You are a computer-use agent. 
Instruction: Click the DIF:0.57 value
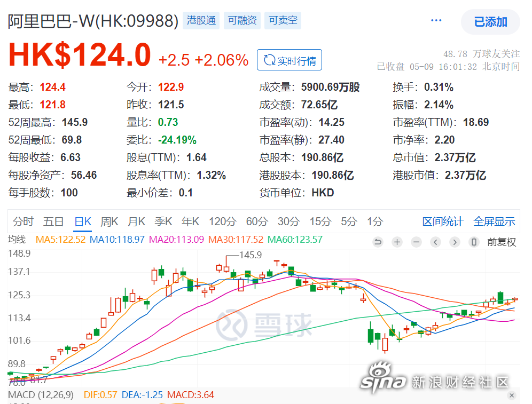click(100, 395)
